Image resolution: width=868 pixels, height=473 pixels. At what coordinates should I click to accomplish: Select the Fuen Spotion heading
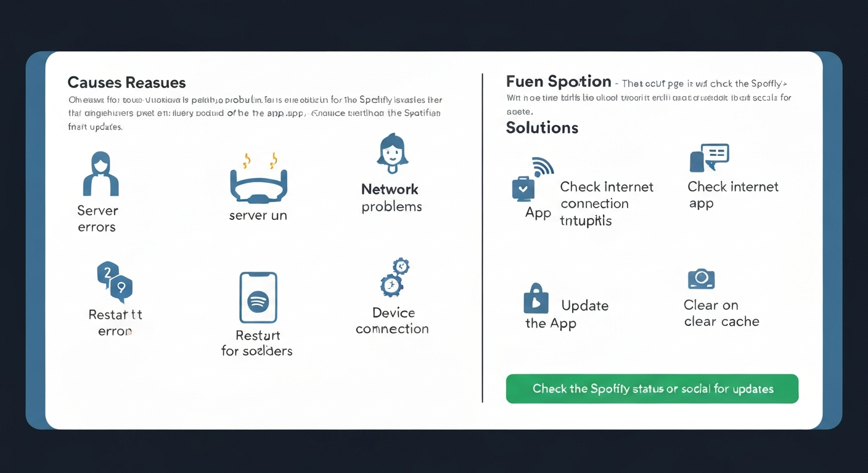tap(558, 81)
